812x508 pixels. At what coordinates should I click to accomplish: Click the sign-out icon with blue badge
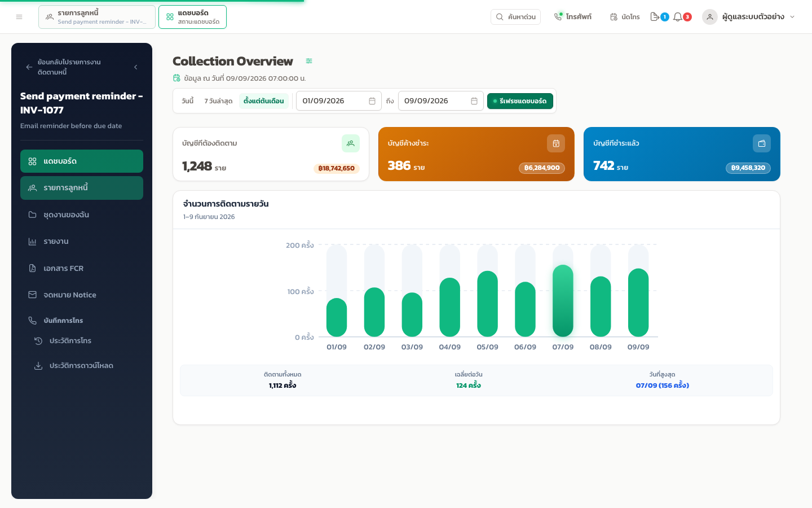655,17
